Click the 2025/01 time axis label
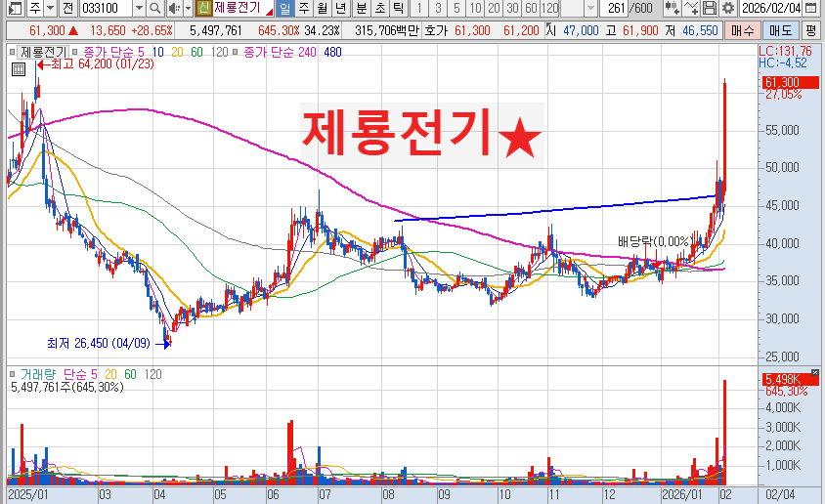 click(28, 494)
